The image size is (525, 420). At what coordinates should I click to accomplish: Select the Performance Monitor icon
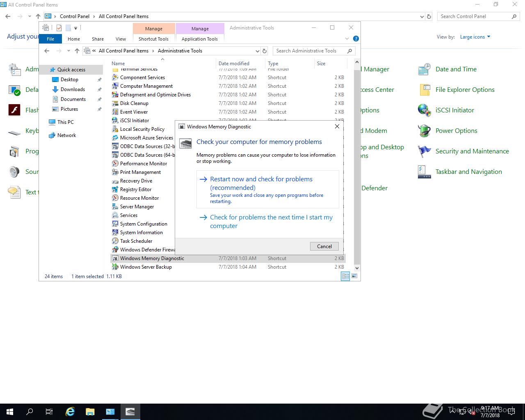[115, 164]
